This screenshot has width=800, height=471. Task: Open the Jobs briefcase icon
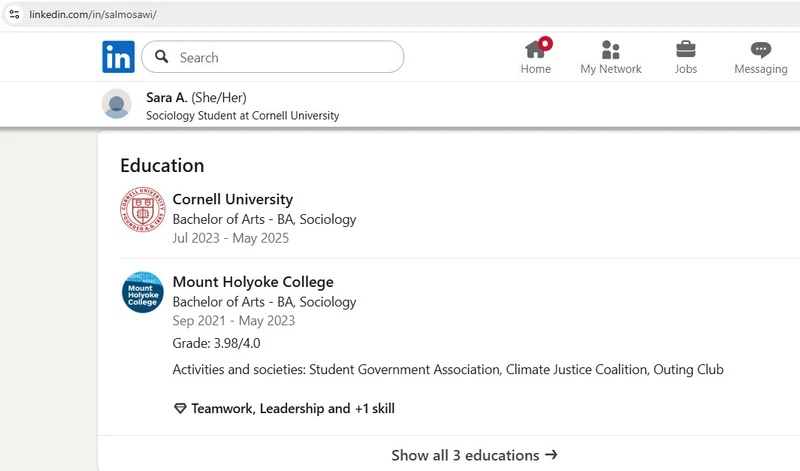coord(685,50)
